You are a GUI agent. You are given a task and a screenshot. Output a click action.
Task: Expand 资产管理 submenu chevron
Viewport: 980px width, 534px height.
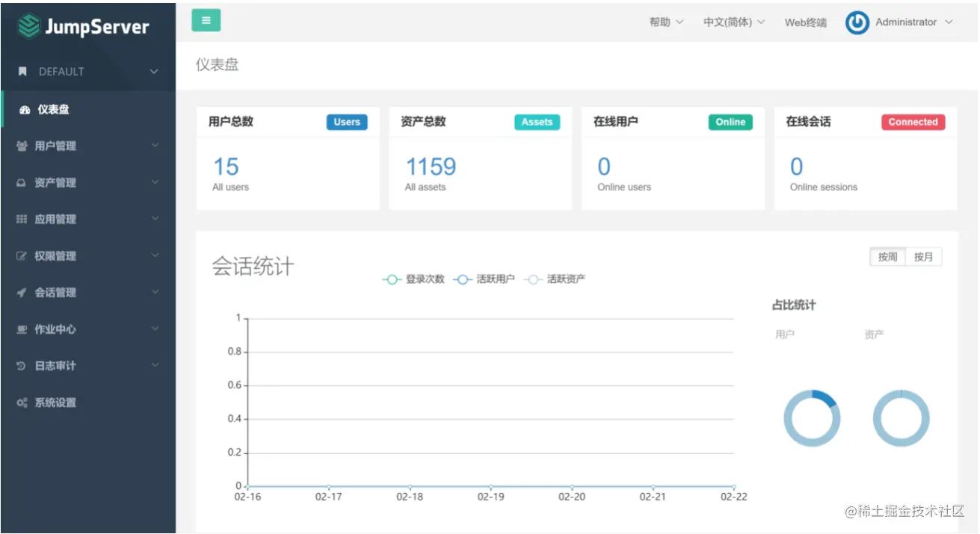coord(155,181)
